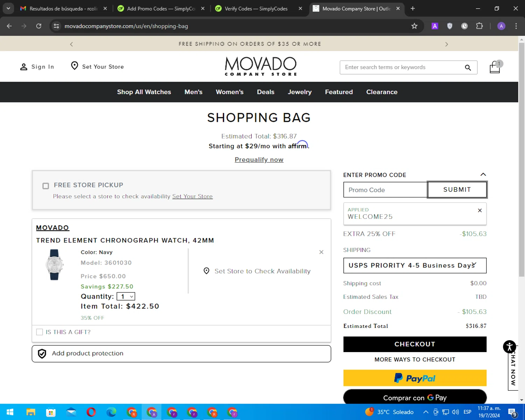Open the Featured menu
This screenshot has height=420, width=525.
tap(339, 92)
